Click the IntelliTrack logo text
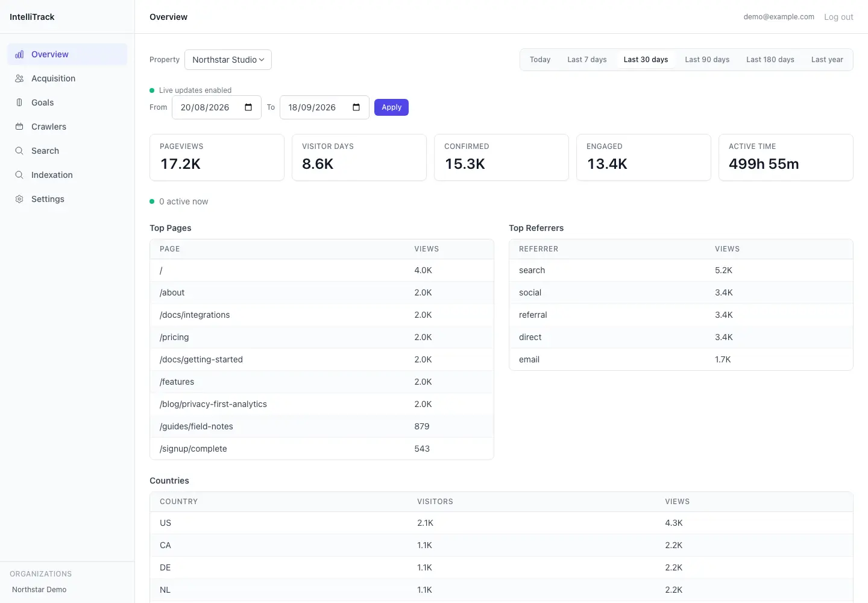Screen dimensions: 868x603 pyautogui.click(x=32, y=17)
